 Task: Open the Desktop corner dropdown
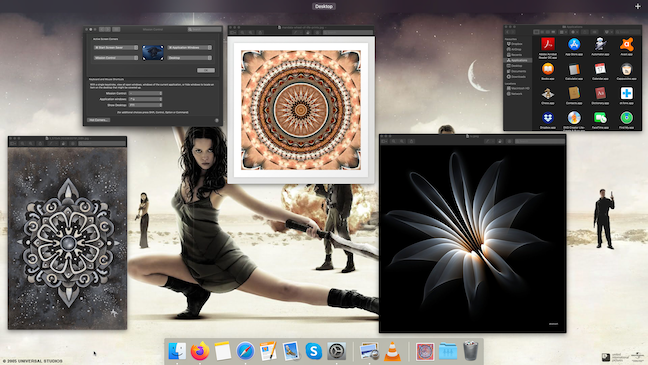[189, 58]
